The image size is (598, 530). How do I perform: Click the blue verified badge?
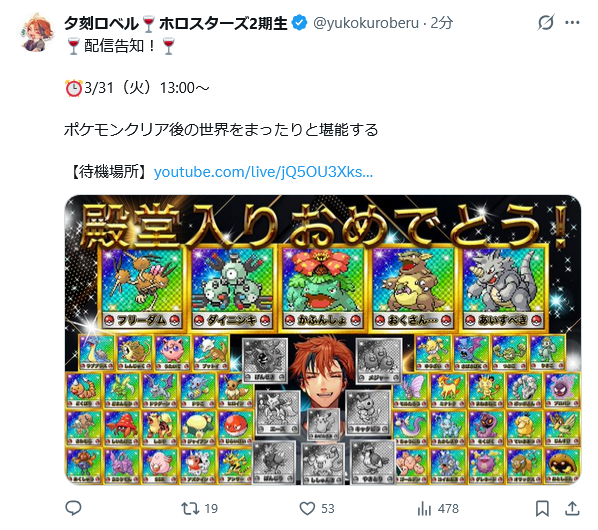[x=299, y=23]
